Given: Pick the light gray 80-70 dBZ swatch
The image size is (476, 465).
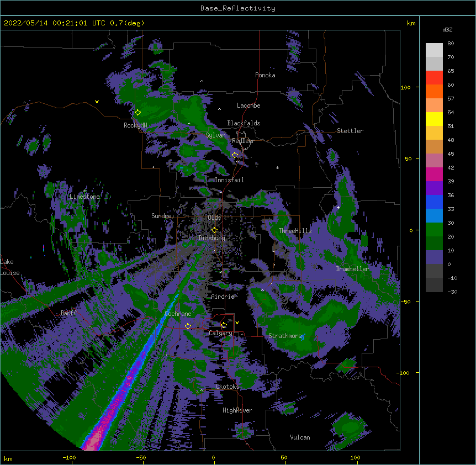Looking at the screenshot, I should (x=434, y=50).
